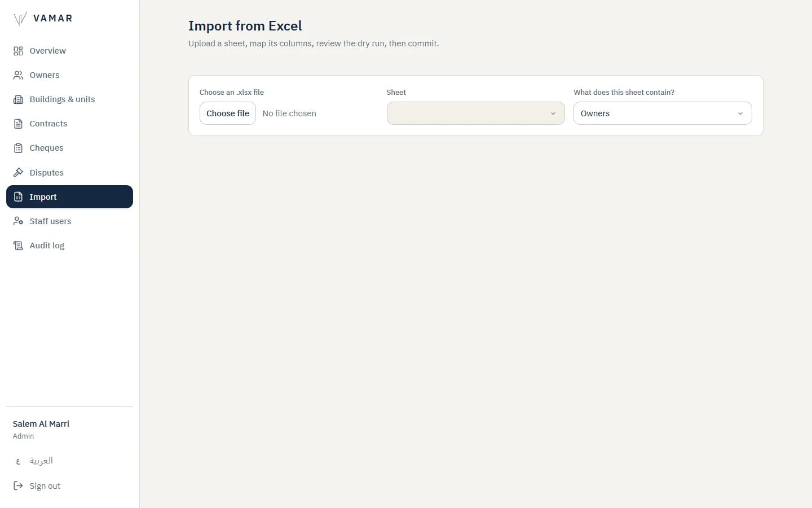Click the Contracts document icon

18,124
